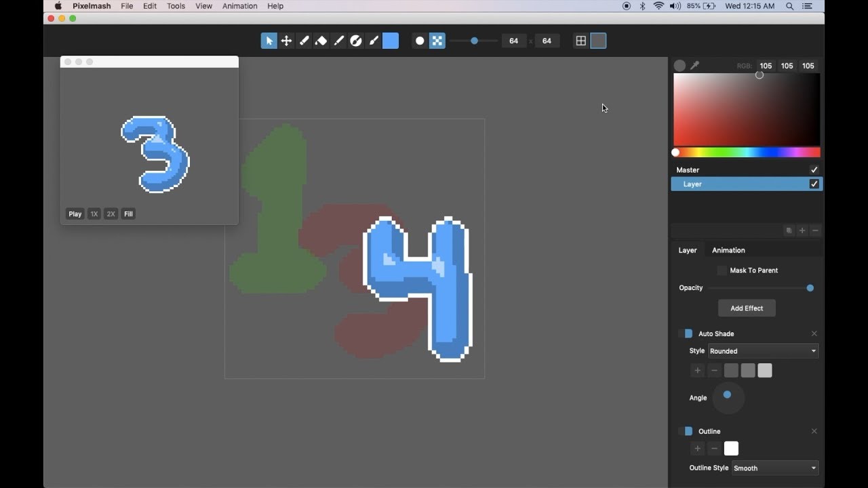Switch to the round brush shape
Screen dimensions: 868x488
point(420,41)
